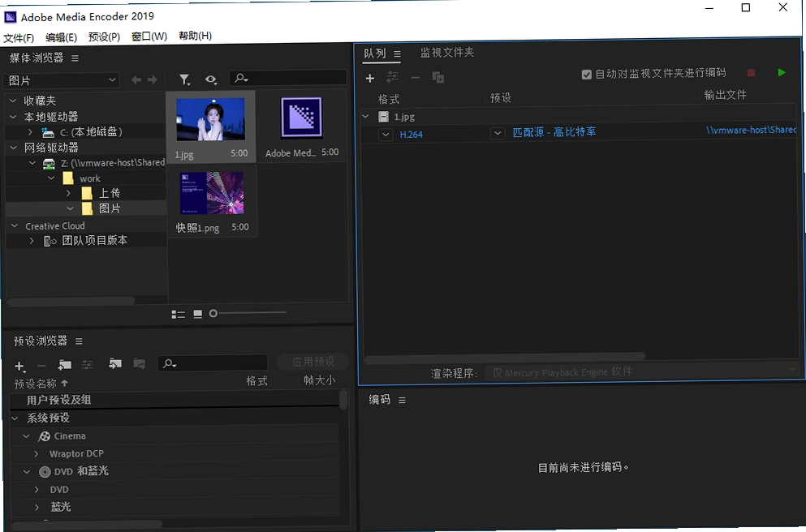Open the Queue panel menu icon
The height and width of the screenshot is (532, 806).
(397, 54)
